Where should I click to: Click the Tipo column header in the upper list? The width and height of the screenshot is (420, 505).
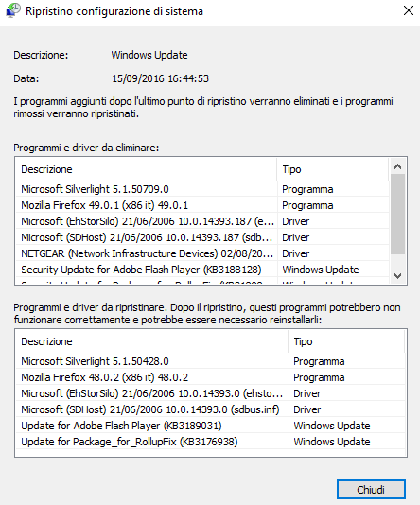(333, 169)
